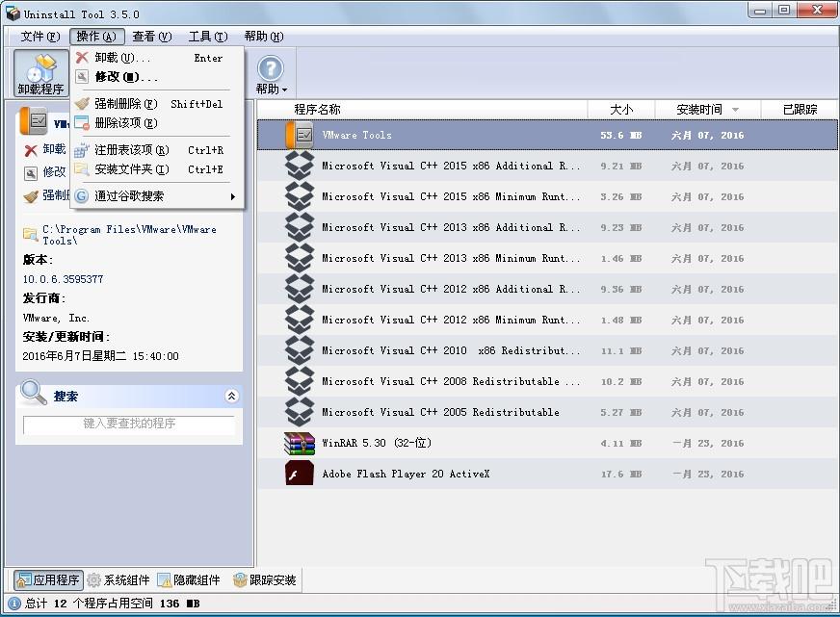The image size is (840, 617).
Task: Click sidebar broom force-remove icon
Action: coord(31,196)
